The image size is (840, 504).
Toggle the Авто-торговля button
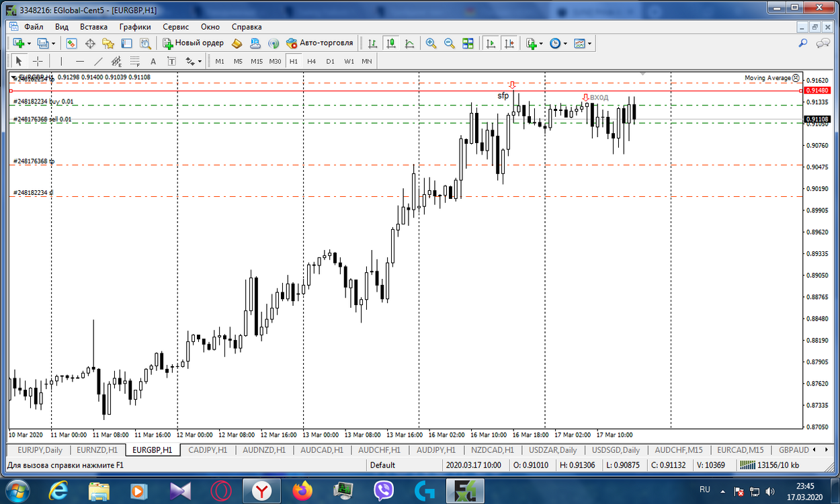tap(319, 43)
